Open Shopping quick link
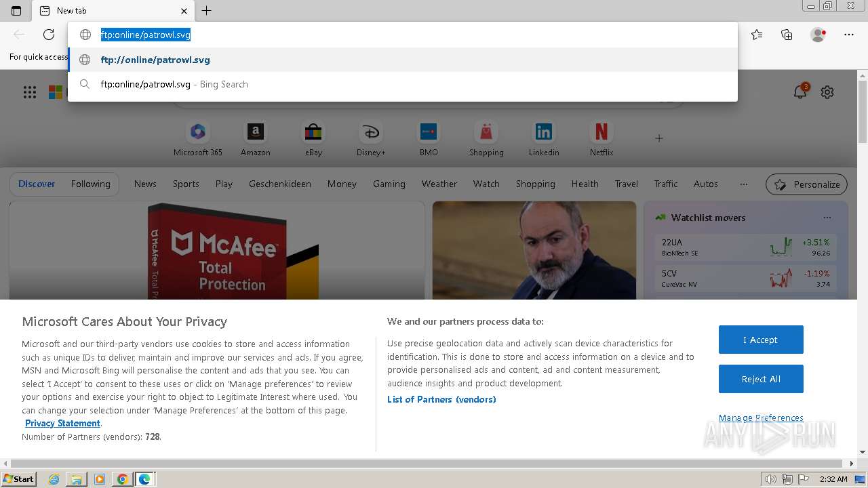The width and height of the screenshot is (868, 488). (x=486, y=139)
